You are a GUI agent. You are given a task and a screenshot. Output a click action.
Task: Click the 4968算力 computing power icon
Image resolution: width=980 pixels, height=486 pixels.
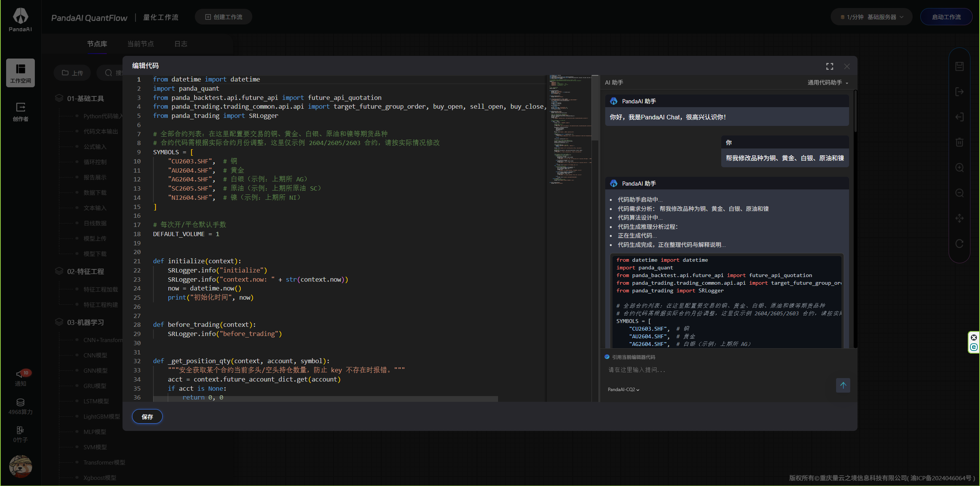pyautogui.click(x=20, y=402)
